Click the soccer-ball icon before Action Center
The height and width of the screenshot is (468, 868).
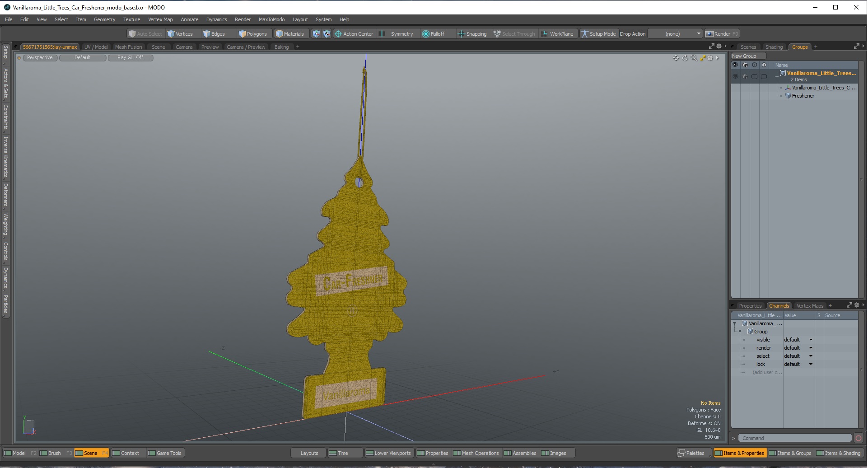tap(327, 34)
